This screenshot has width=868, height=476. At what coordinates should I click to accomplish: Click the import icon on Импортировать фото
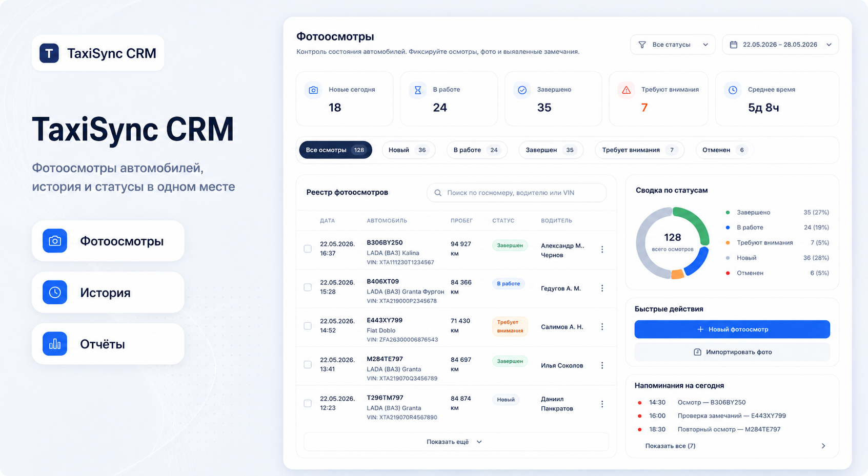click(x=697, y=352)
